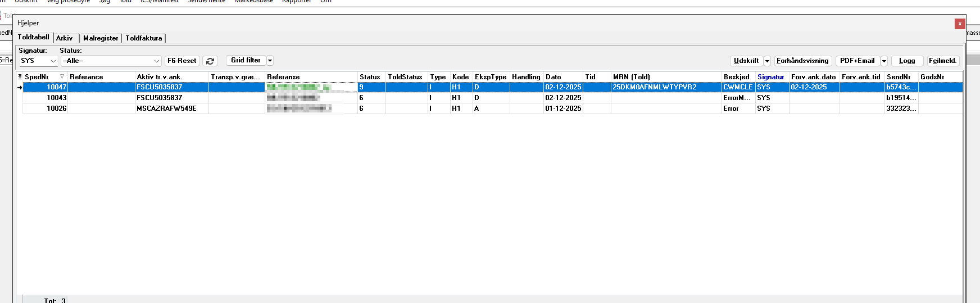Open the Udskrift dropdown arrow
This screenshot has height=303, width=980.
(x=767, y=61)
